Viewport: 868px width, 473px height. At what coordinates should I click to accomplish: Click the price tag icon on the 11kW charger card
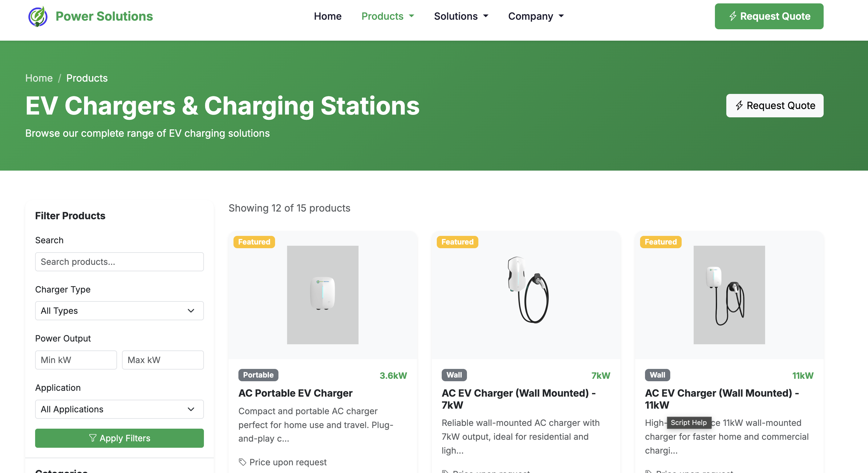point(649,471)
